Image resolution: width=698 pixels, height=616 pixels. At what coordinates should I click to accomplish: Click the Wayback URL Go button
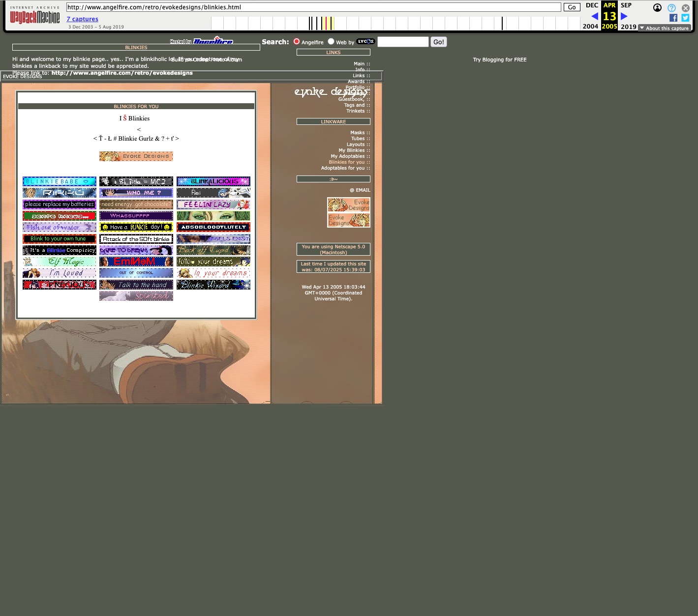point(572,7)
